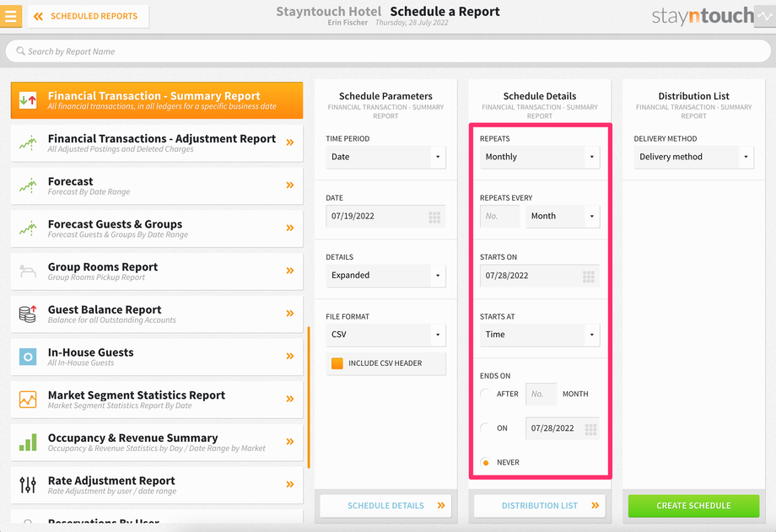Click chevron on In-House Guests row

[290, 357]
